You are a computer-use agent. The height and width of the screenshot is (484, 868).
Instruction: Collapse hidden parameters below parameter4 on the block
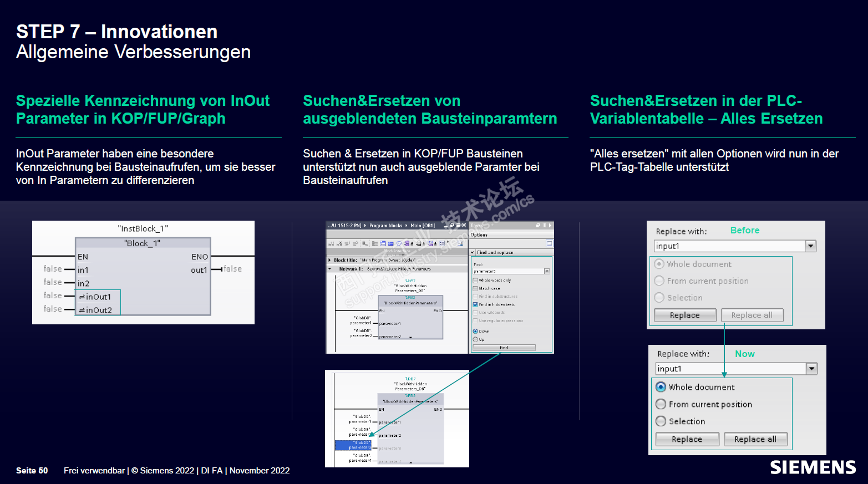tap(410, 462)
